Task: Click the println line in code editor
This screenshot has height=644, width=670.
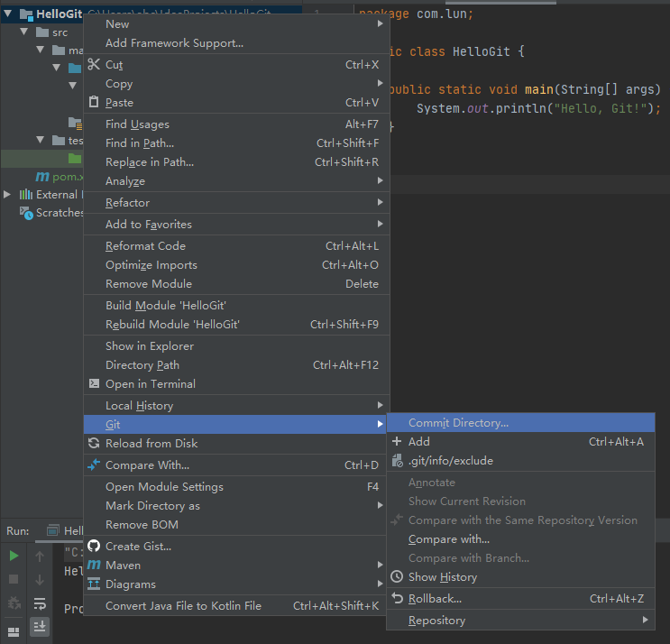Action: click(x=537, y=108)
